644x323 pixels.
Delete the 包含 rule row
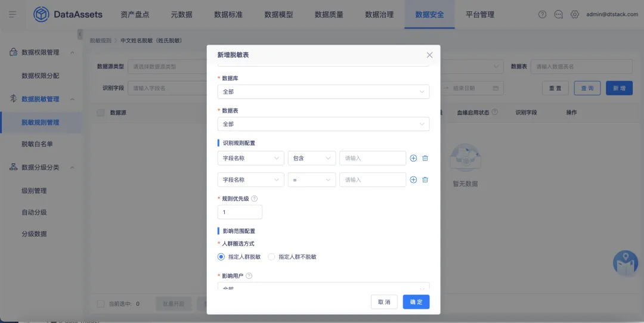(x=425, y=158)
